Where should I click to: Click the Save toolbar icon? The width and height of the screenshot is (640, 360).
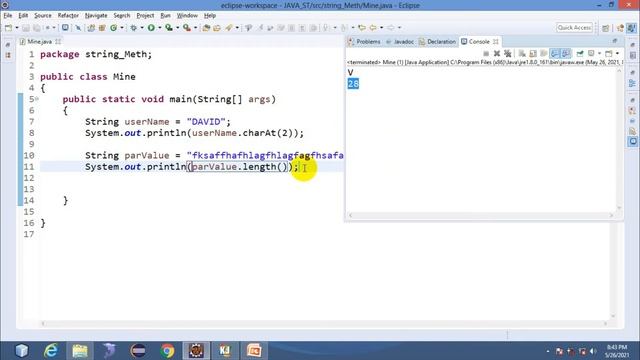(x=26, y=28)
